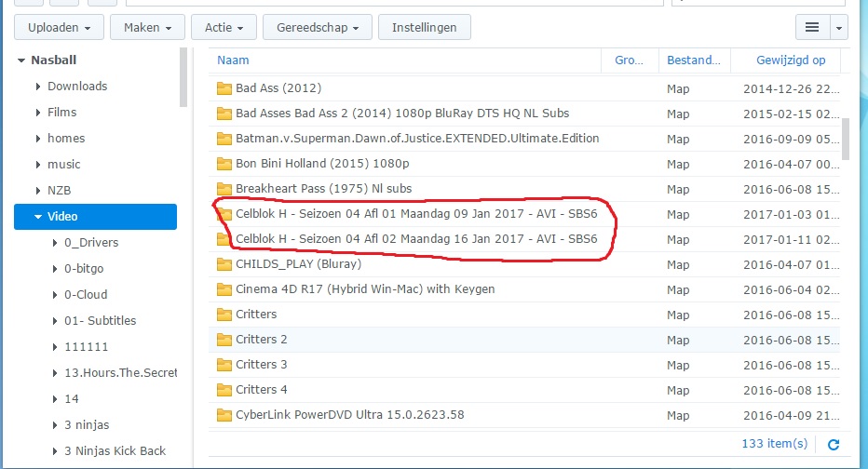
Task: Open the view mode dropdown arrow
Action: coord(840,28)
